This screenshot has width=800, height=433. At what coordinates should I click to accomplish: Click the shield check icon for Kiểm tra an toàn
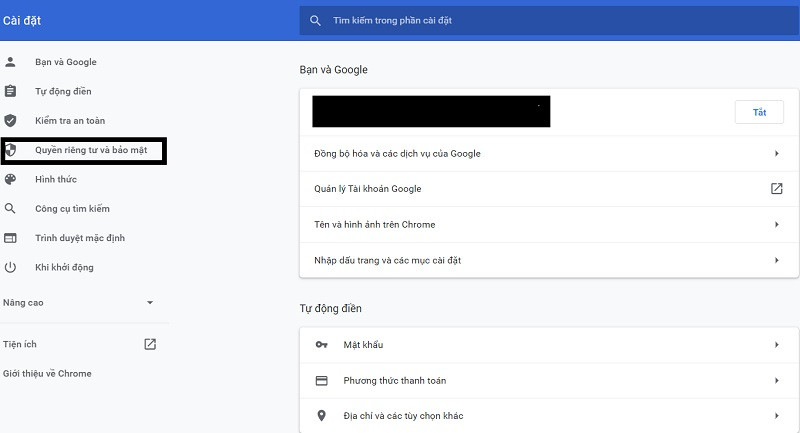point(11,121)
